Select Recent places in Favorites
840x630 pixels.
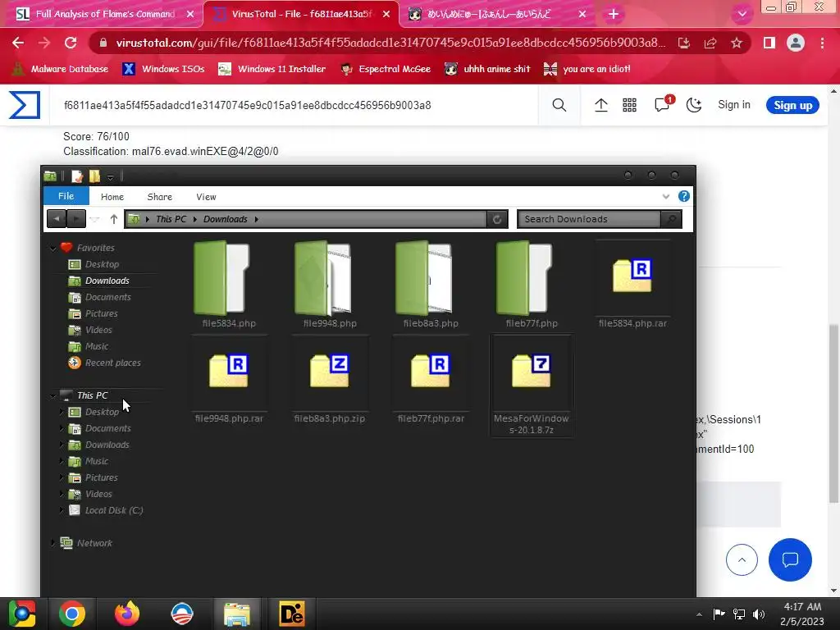104,363
